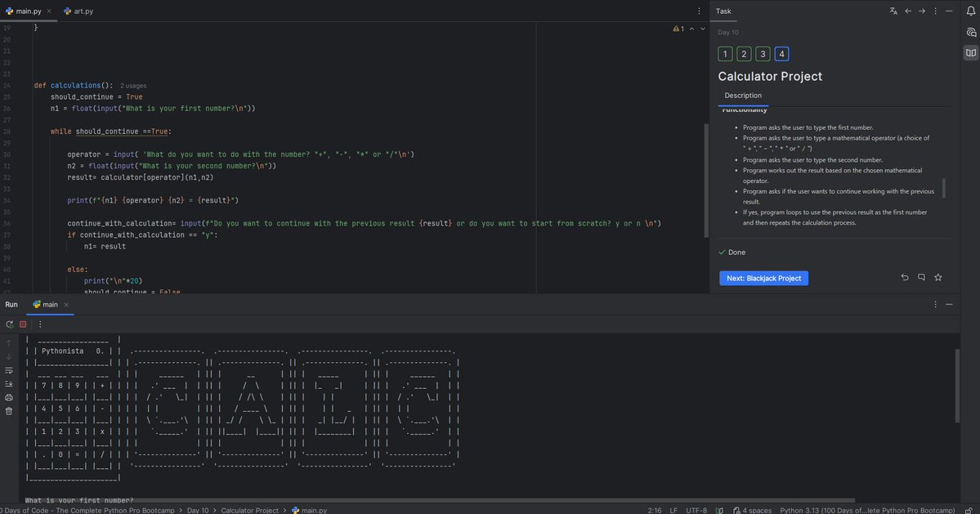980x514 pixels.
Task: Click the course book icon in status bar
Action: click(719, 510)
